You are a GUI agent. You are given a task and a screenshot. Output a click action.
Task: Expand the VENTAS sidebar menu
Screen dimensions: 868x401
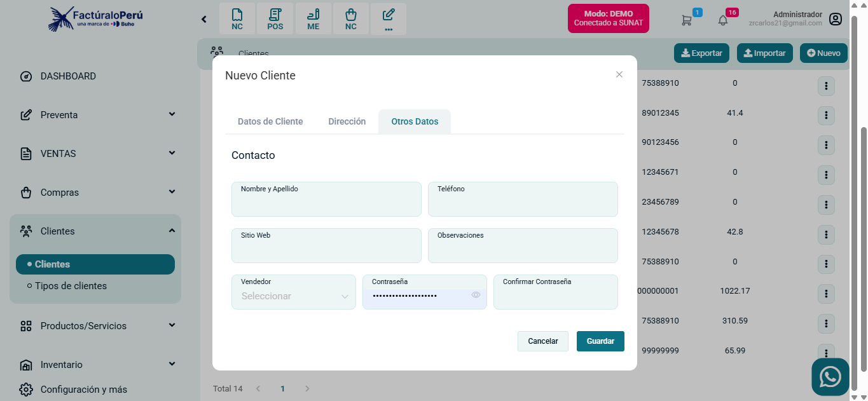[95, 154]
